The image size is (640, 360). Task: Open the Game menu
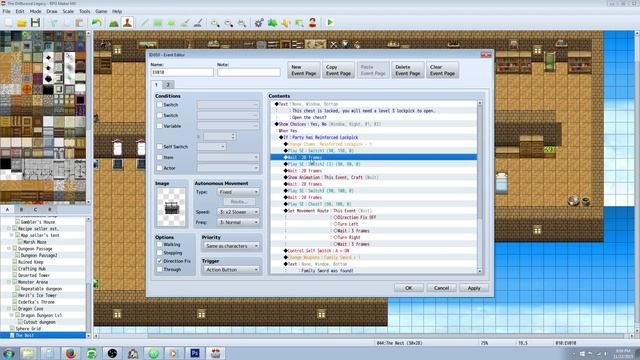coord(101,11)
